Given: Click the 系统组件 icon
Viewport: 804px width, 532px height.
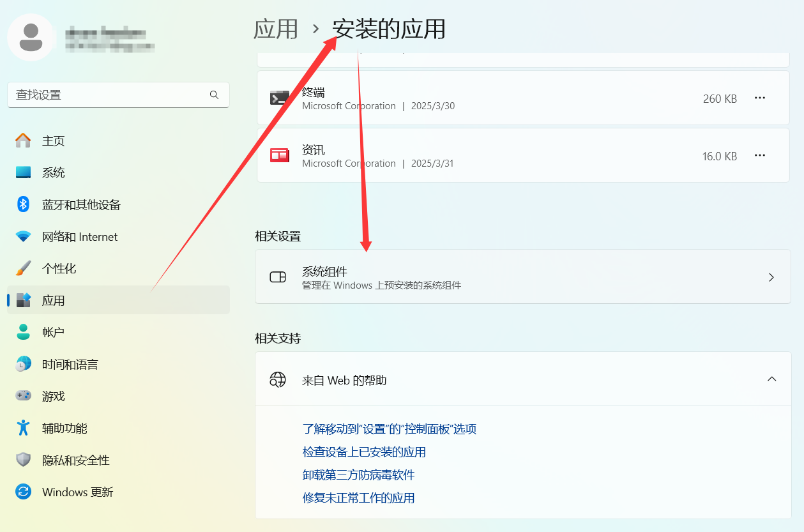Looking at the screenshot, I should click(x=278, y=277).
